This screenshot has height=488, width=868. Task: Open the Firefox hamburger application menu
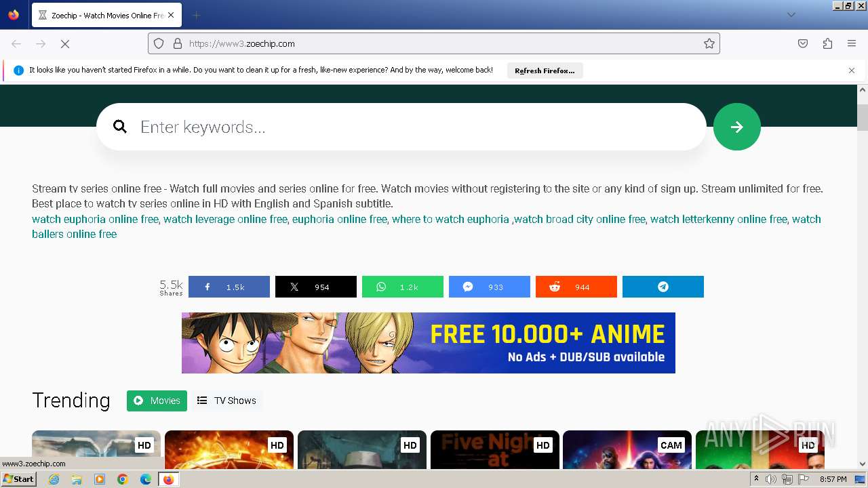(852, 43)
